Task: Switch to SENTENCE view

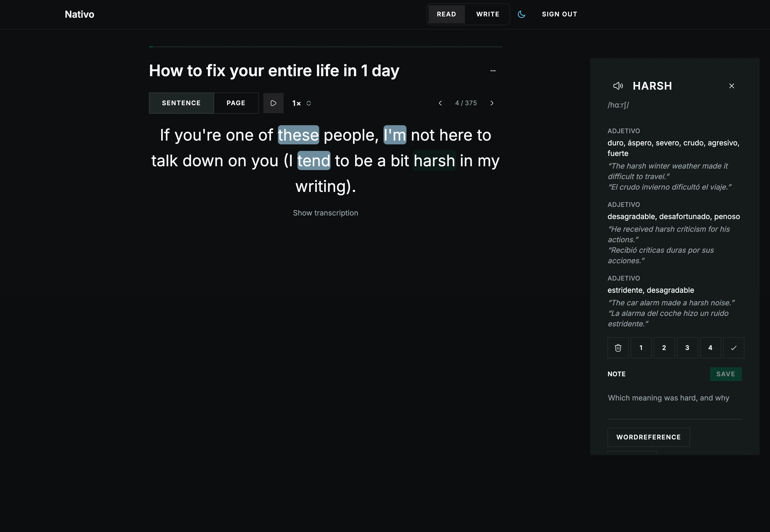Action: [x=181, y=103]
